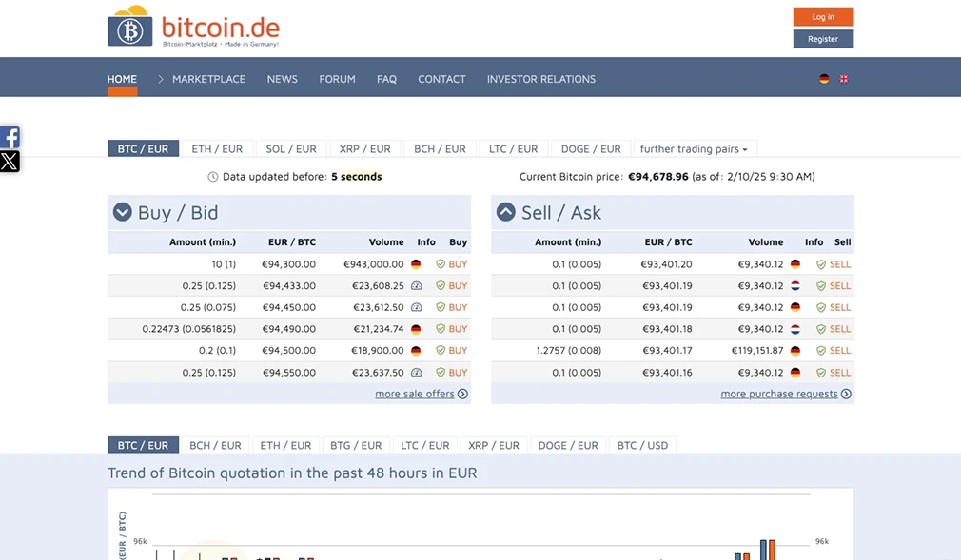Switch language using the UK flag icon

[x=843, y=79]
